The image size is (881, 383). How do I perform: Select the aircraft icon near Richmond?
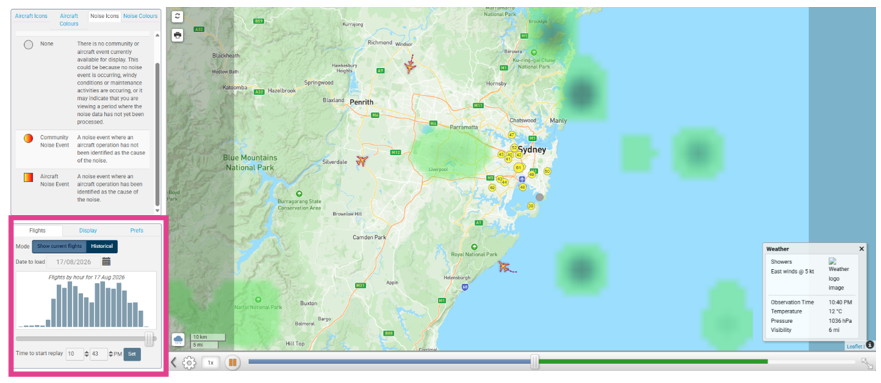(x=411, y=66)
